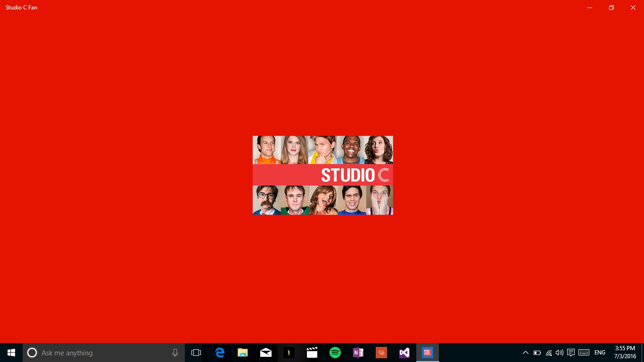Screen dimensions: 644x362
Task: Open the battery status flyout
Action: 537,353
